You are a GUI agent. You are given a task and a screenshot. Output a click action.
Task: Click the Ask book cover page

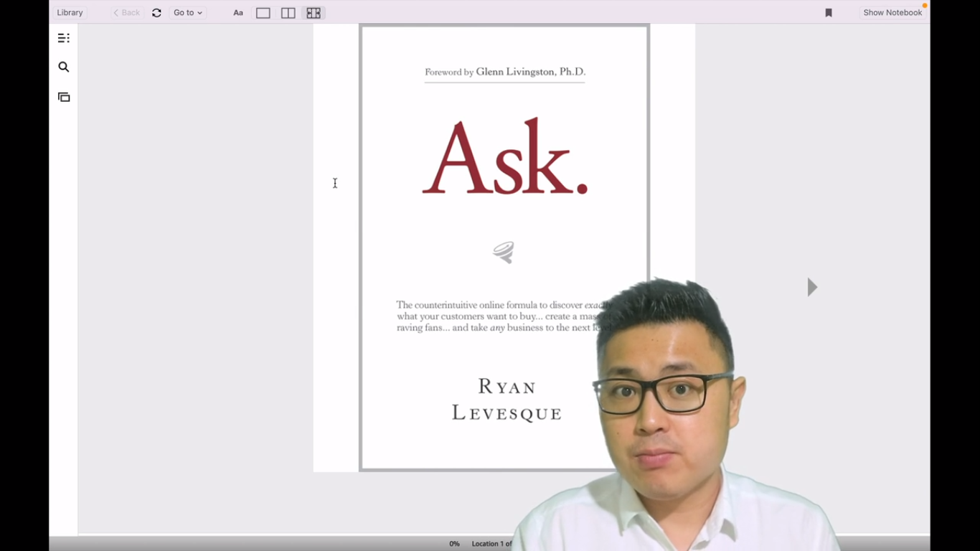point(504,248)
